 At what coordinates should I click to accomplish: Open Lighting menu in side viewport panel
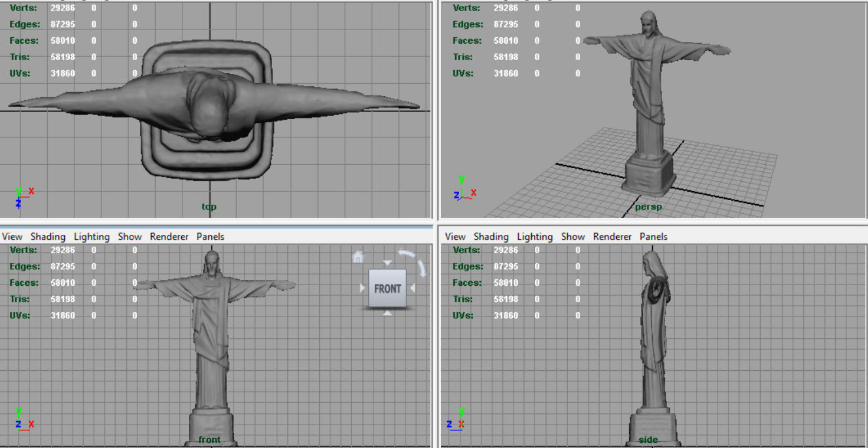click(x=534, y=237)
